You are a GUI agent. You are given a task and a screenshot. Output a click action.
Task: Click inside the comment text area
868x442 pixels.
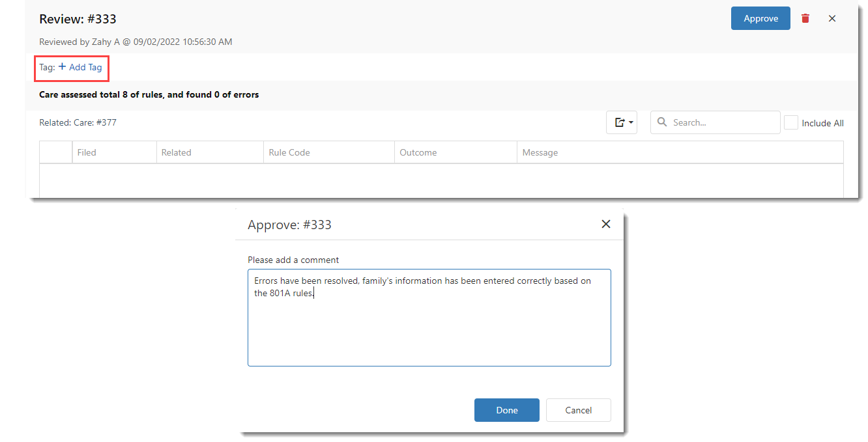[429, 318]
